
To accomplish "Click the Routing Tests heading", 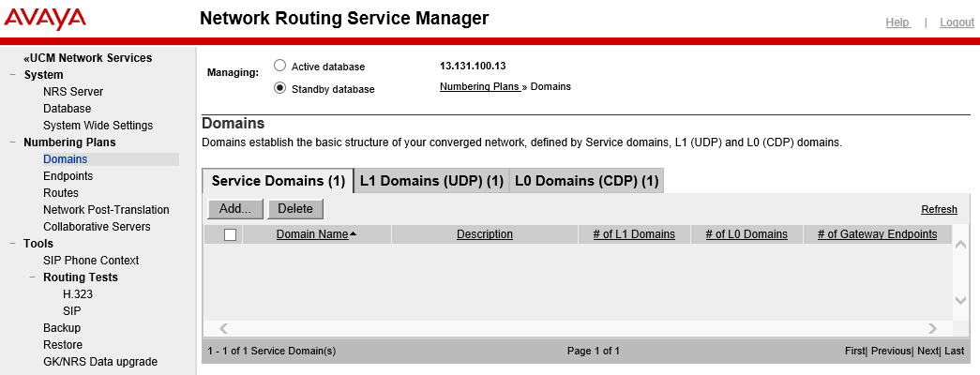I will [81, 277].
